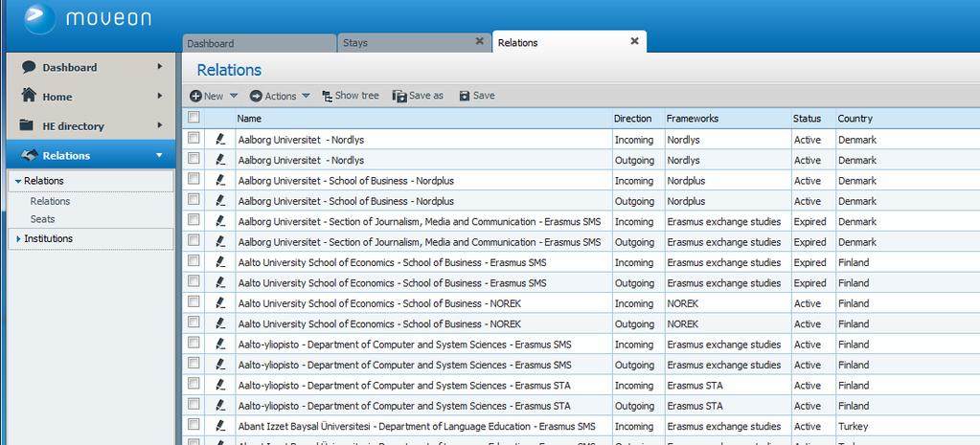Edit Aalto-yliopisto Erasmus SMS Incoming row
Viewport: 980px width, 445px height.
coord(220,344)
